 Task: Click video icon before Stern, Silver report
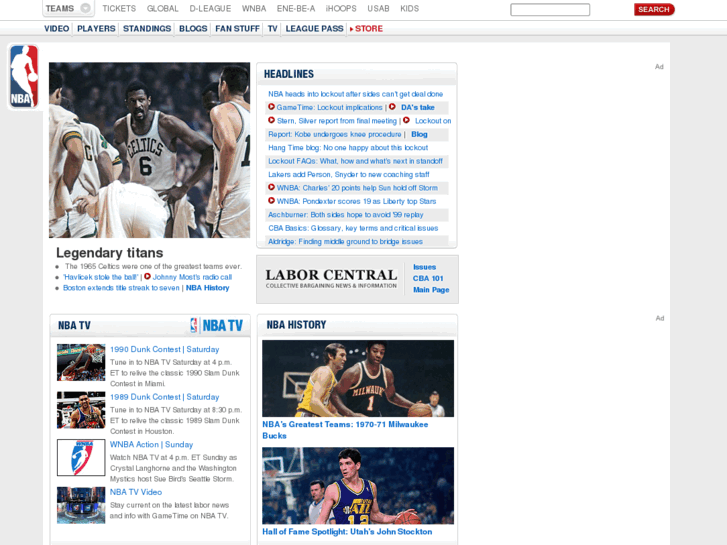point(272,120)
